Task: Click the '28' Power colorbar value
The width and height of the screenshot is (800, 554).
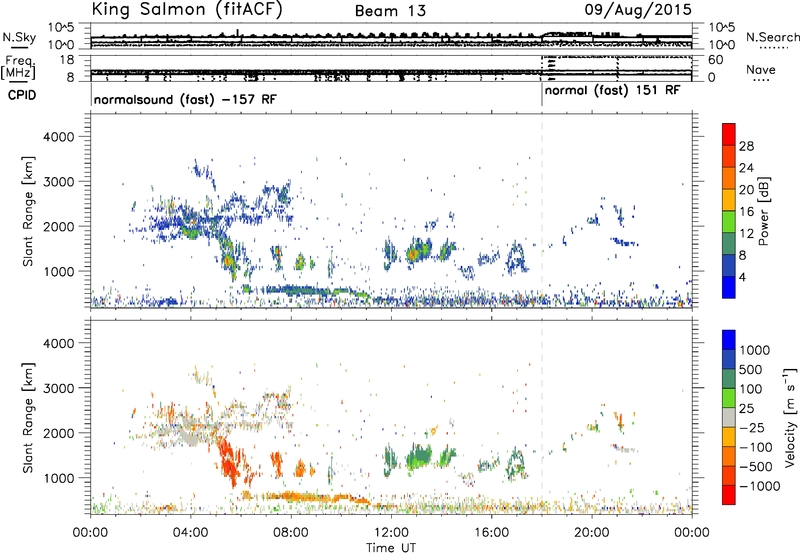Action: [746, 146]
